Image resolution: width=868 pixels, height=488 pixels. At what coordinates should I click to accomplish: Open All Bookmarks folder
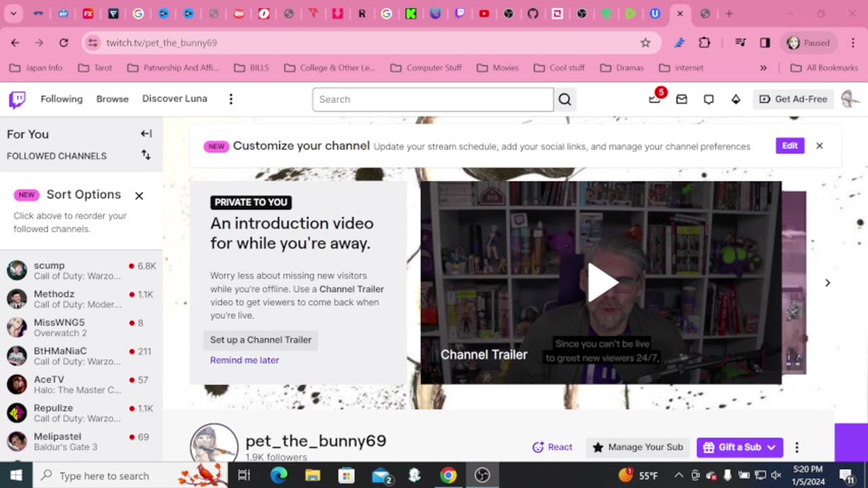pyautogui.click(x=824, y=68)
